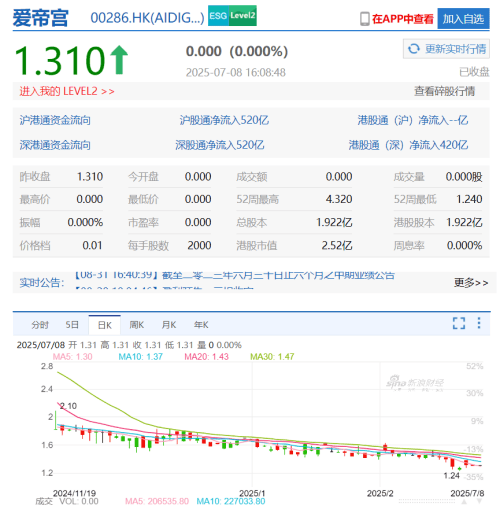Click 加入自选 button
500x506 pixels.
pos(463,19)
